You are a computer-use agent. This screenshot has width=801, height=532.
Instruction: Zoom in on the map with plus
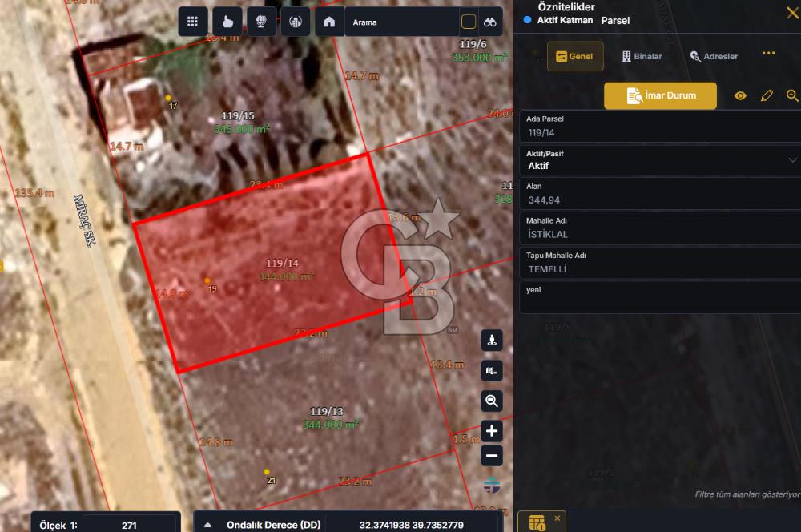(x=492, y=431)
